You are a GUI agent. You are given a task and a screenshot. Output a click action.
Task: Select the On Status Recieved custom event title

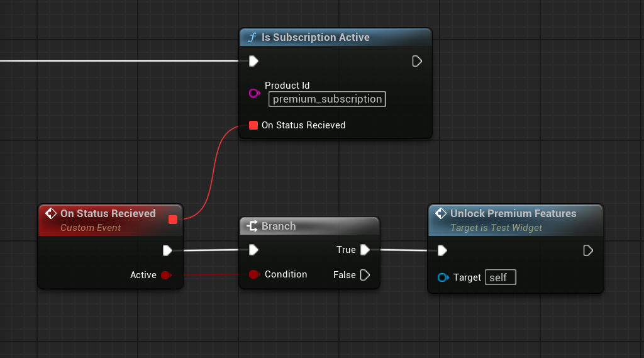(x=108, y=213)
